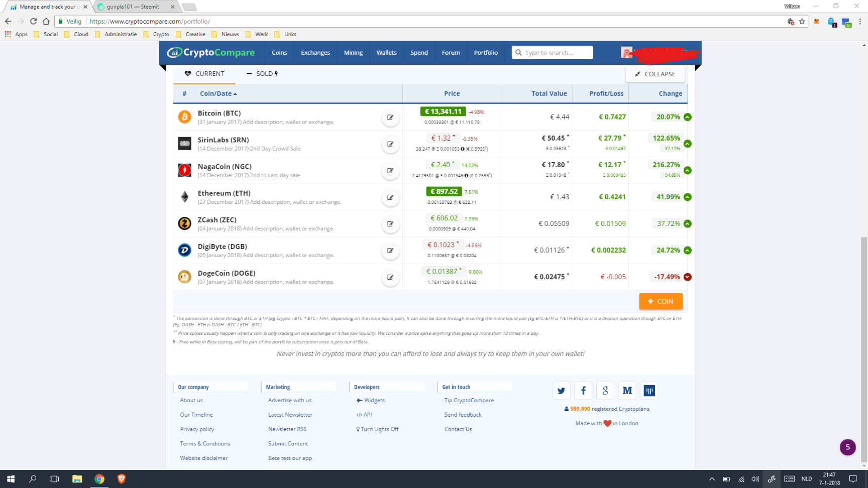Click the Ethereum coin logo

[185, 197]
